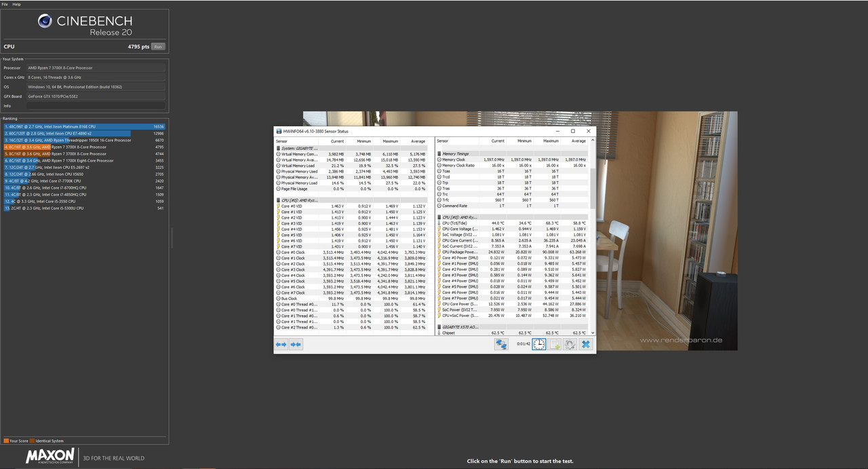The image size is (868, 469).
Task: Start logging with HWiNFO log file icon
Action: pyautogui.click(x=555, y=344)
